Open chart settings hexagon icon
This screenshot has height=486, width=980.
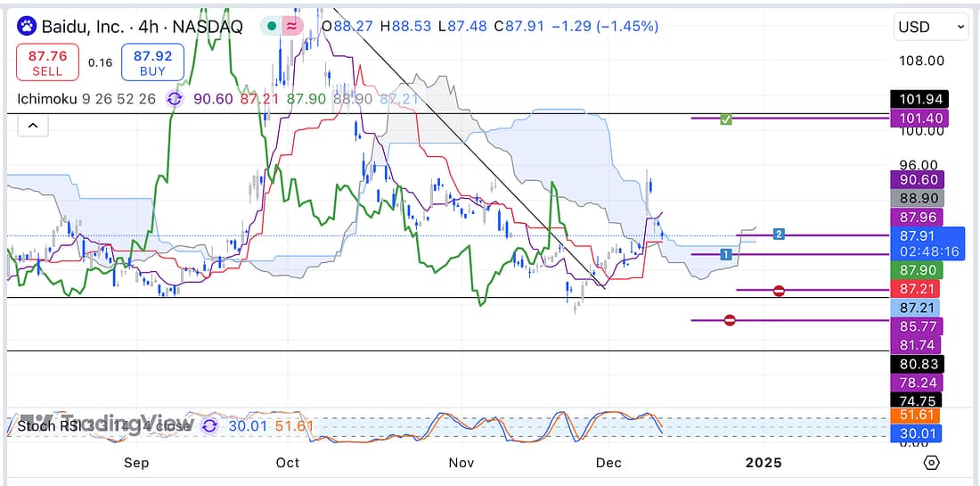click(931, 463)
